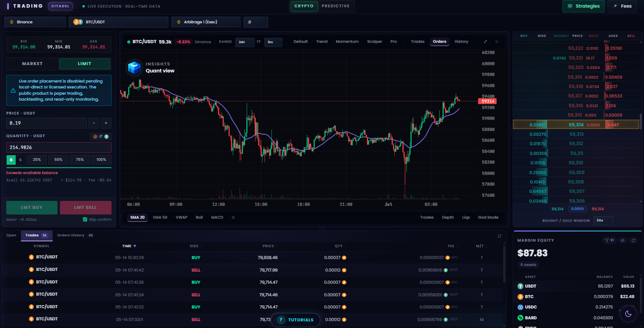The height and width of the screenshot is (328, 644).
Task: Focus the quantity input showing 214.9826
Action: pos(59,148)
